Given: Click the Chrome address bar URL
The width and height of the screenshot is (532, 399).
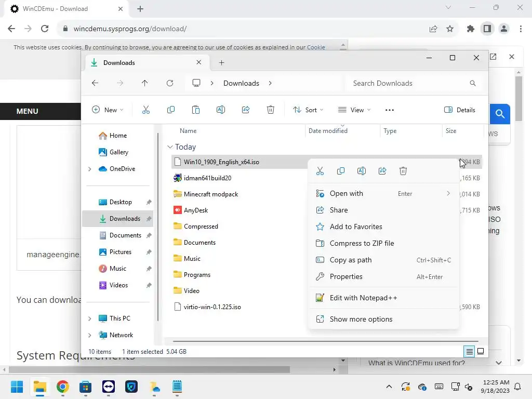Looking at the screenshot, I should pos(130,29).
